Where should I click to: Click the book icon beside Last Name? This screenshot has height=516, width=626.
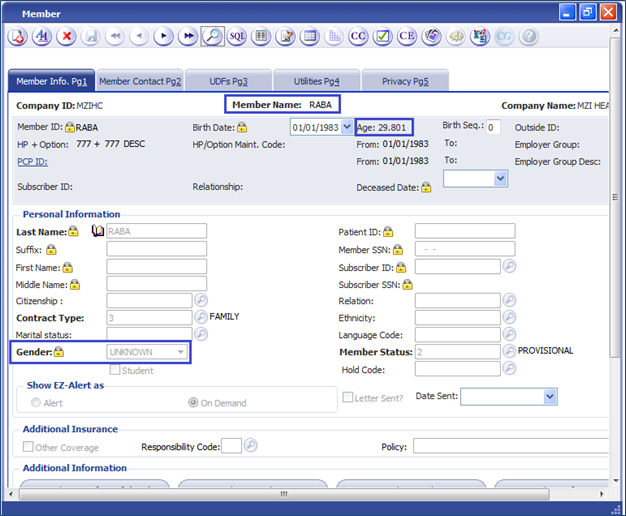point(97,231)
